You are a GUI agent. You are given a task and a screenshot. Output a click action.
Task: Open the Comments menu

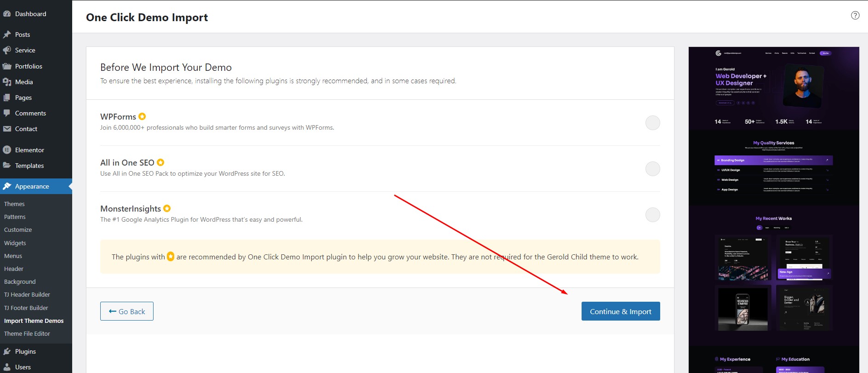coord(36,113)
